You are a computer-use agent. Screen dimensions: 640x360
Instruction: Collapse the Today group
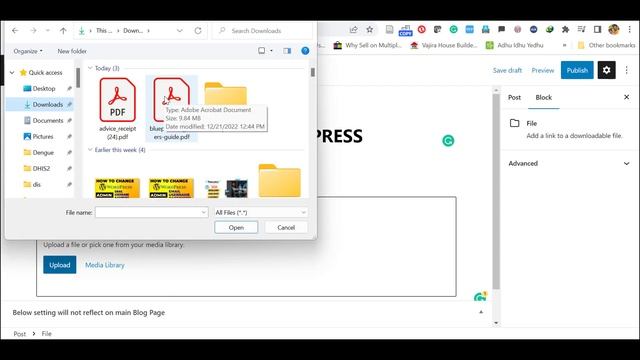pos(90,68)
